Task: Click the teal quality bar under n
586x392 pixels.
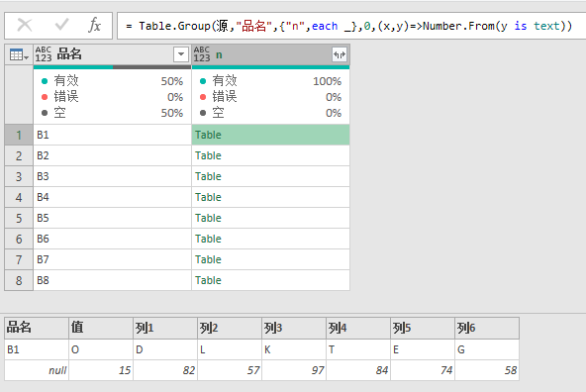Action: [270, 67]
